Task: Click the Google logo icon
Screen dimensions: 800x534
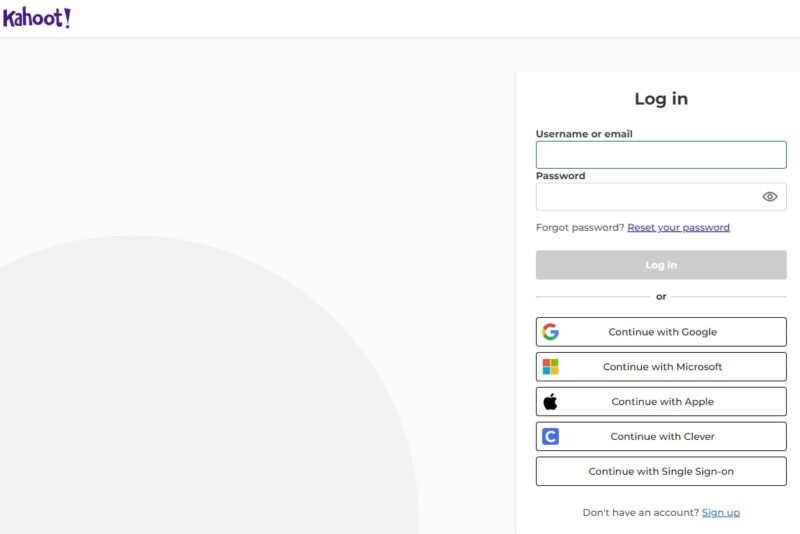Action: 550,332
